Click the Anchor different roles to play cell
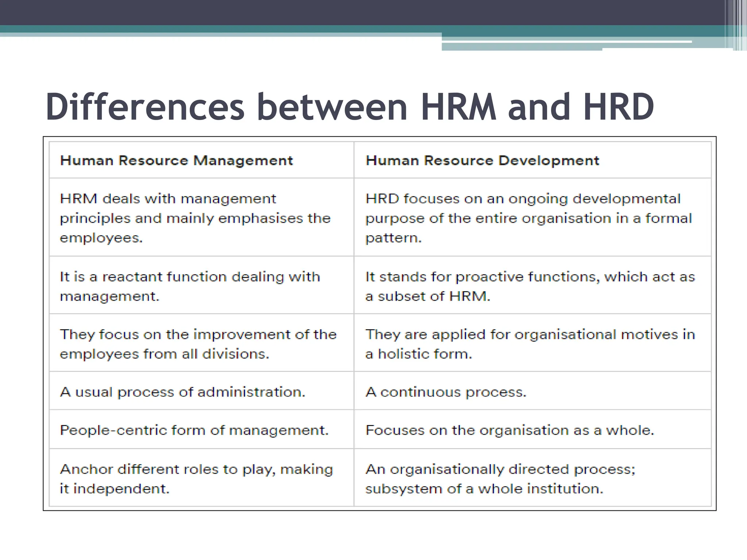The height and width of the screenshot is (560, 747). [x=196, y=478]
